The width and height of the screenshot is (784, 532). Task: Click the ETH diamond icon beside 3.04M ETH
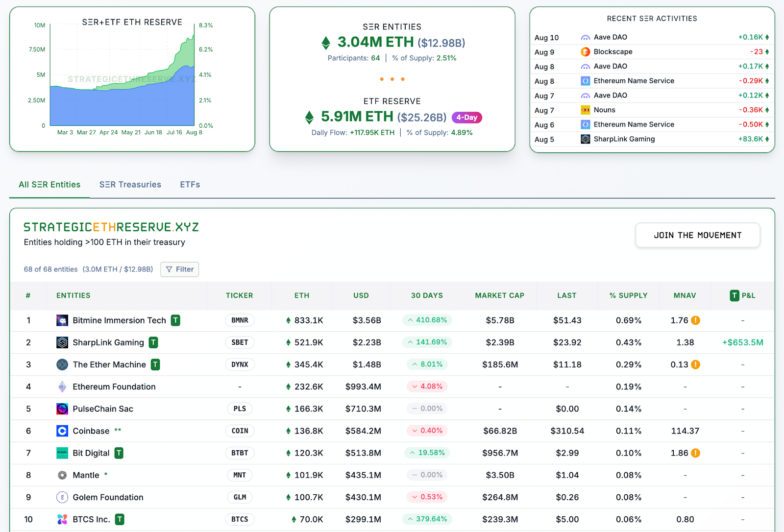click(x=326, y=43)
